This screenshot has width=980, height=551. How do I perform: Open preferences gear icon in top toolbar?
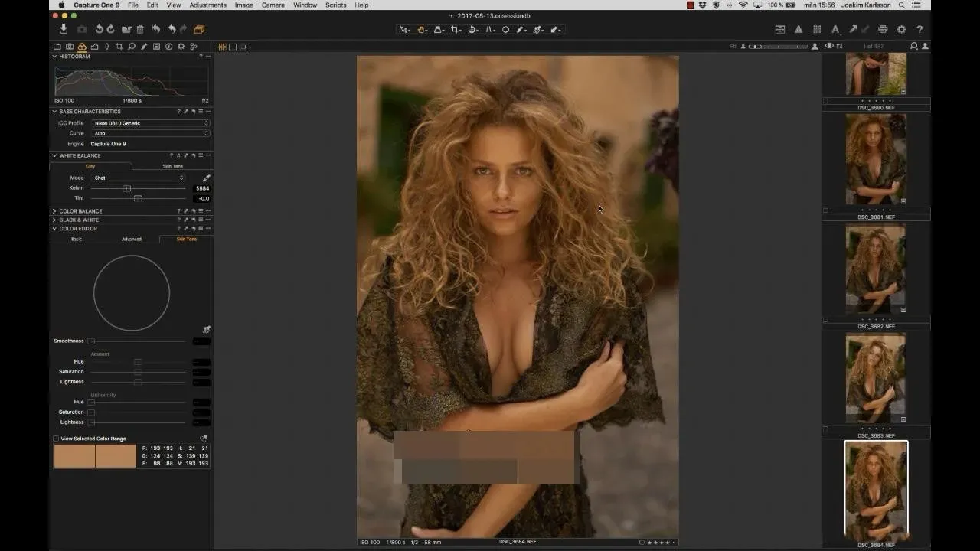[901, 29]
